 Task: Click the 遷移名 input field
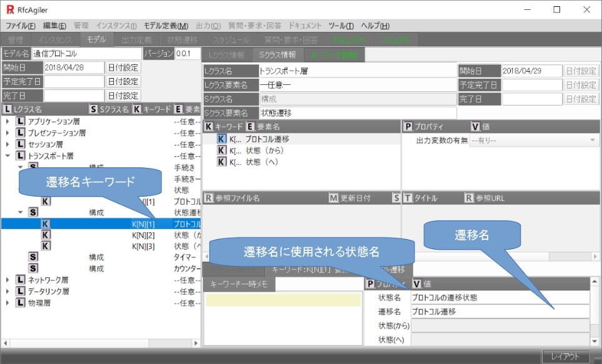(499, 312)
